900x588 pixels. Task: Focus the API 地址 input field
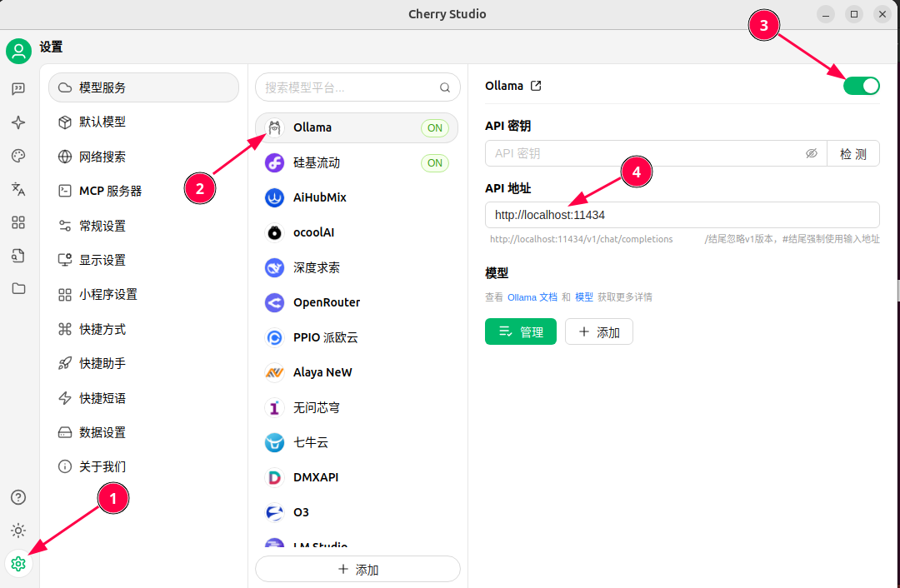(x=682, y=215)
